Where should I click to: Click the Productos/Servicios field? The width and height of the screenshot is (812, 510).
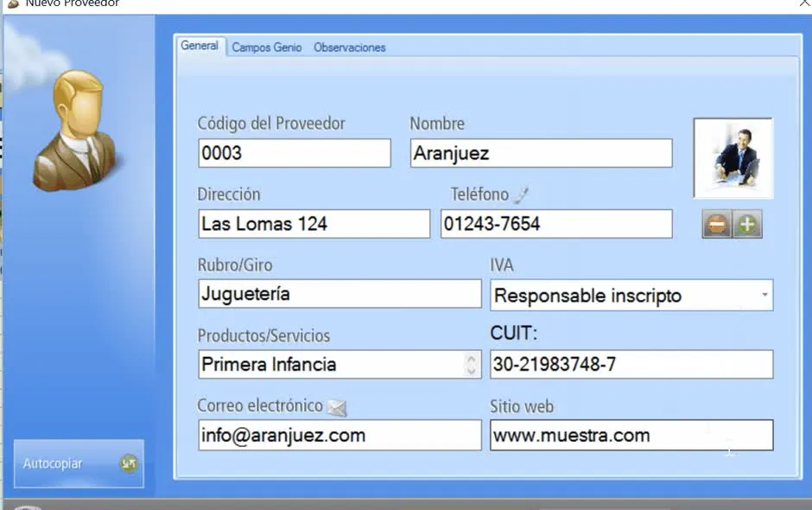(339, 365)
